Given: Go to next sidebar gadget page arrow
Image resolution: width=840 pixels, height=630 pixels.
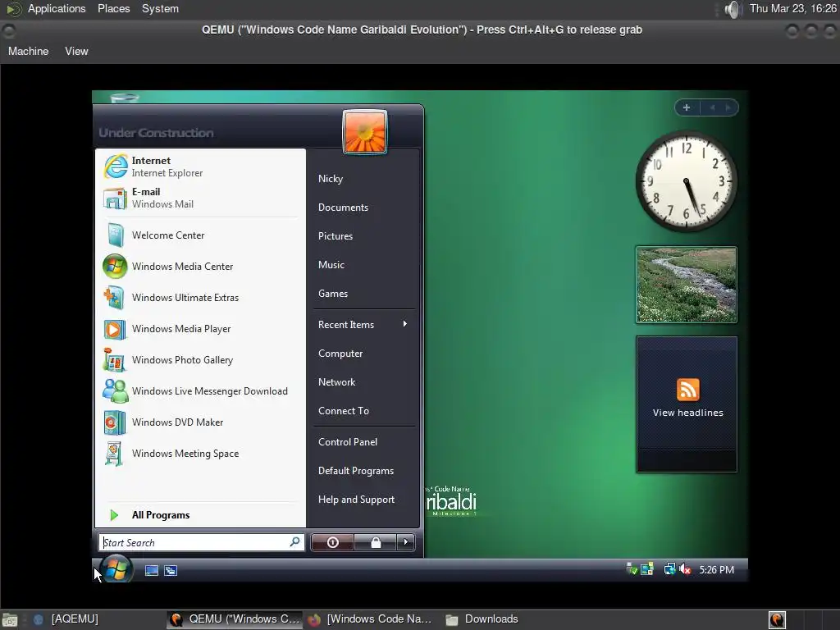Looking at the screenshot, I should tap(728, 107).
